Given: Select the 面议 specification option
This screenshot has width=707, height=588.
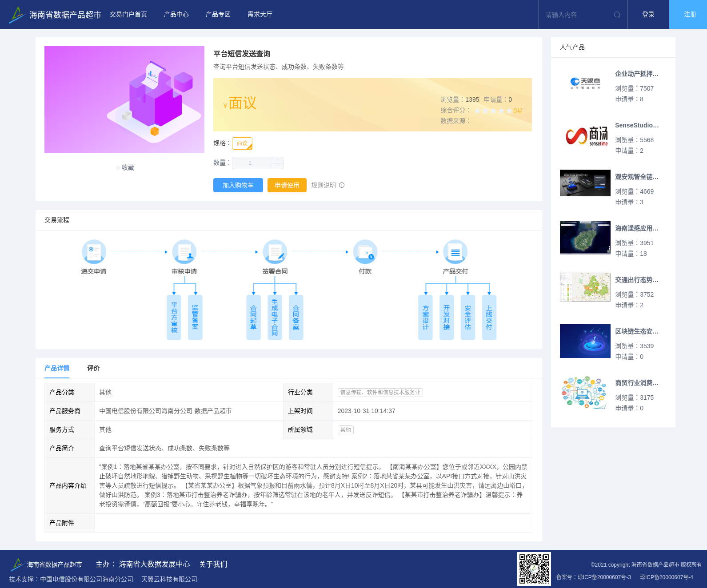Looking at the screenshot, I should pos(242,143).
